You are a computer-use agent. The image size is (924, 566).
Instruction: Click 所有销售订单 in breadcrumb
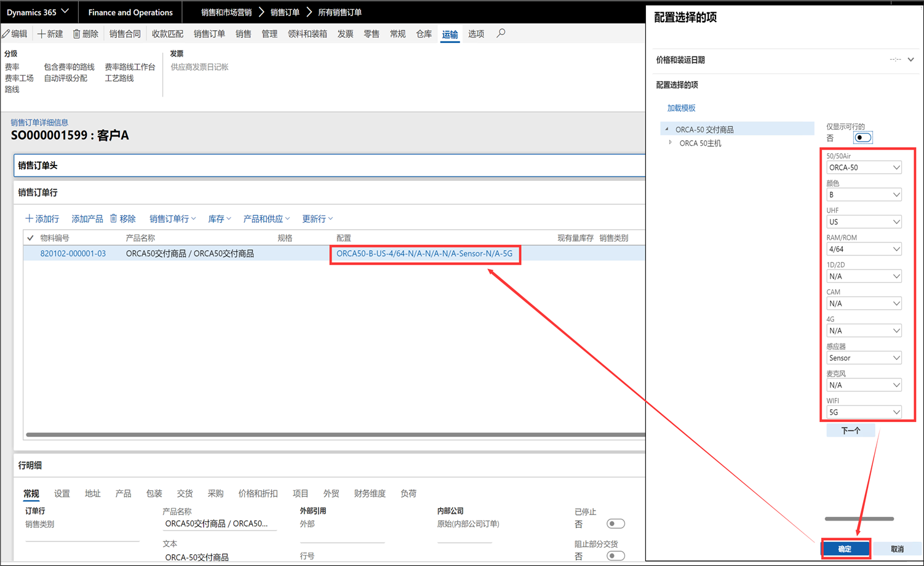pyautogui.click(x=340, y=12)
